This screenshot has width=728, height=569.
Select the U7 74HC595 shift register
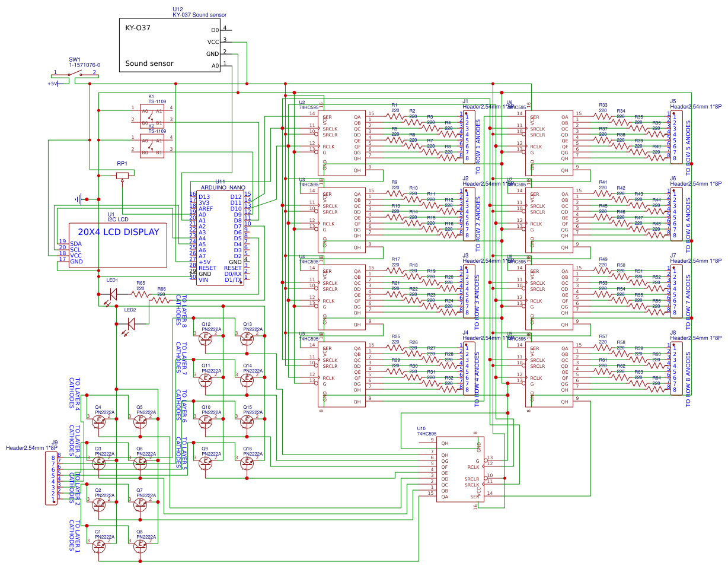click(549, 220)
